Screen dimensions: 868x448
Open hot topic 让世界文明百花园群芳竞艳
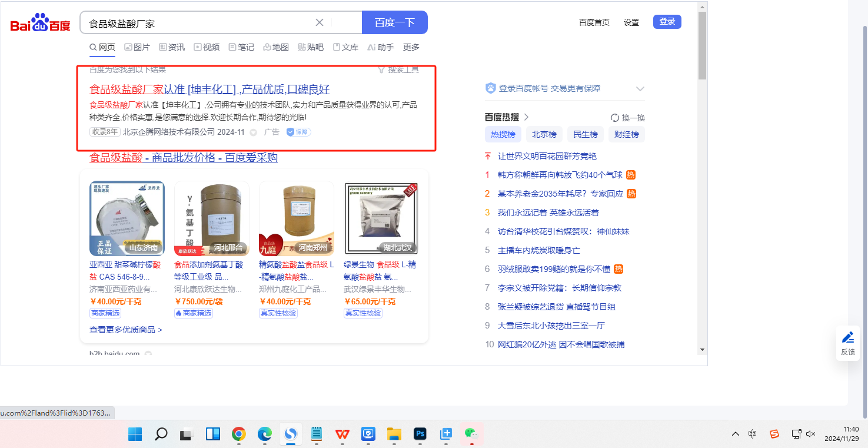point(547,156)
